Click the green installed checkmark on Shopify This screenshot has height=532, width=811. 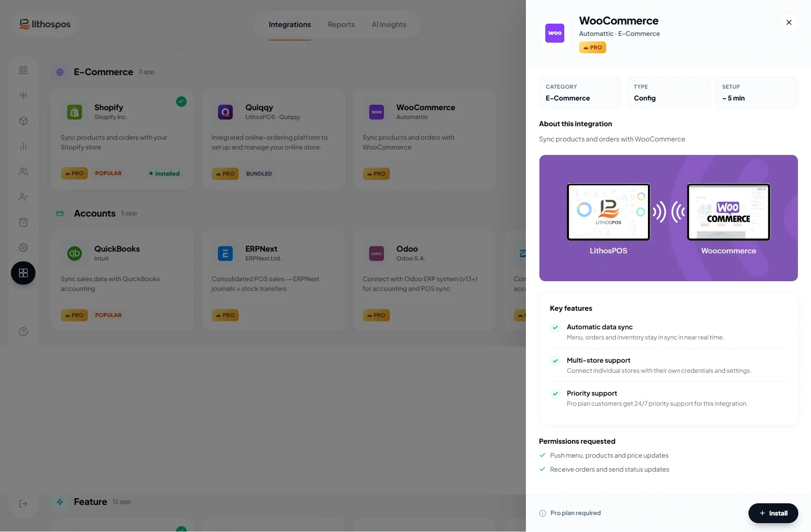pyautogui.click(x=181, y=101)
